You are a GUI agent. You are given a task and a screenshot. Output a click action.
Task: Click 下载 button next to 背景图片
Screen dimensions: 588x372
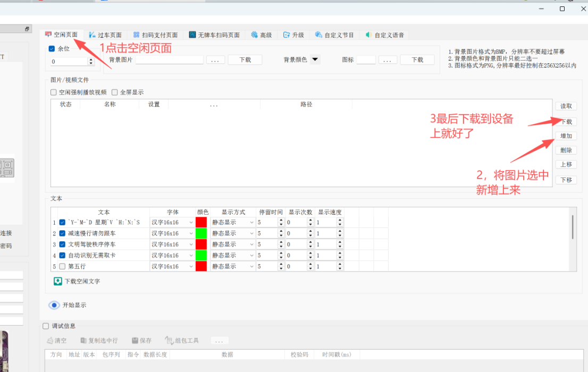tap(245, 60)
